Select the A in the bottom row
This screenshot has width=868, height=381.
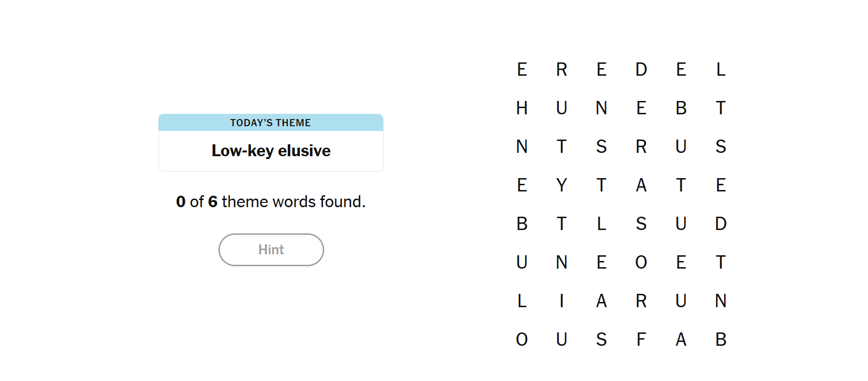click(x=681, y=339)
